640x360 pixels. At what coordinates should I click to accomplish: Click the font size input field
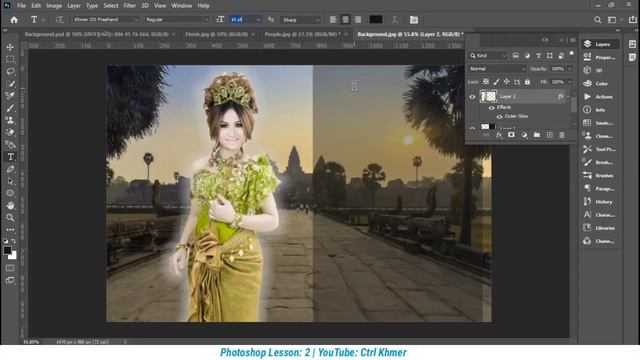click(x=242, y=20)
